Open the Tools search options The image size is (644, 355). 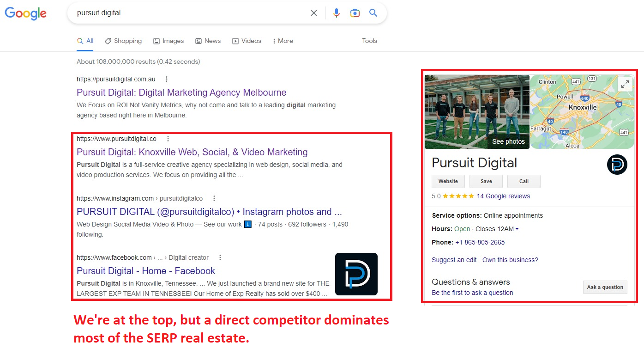[369, 41]
